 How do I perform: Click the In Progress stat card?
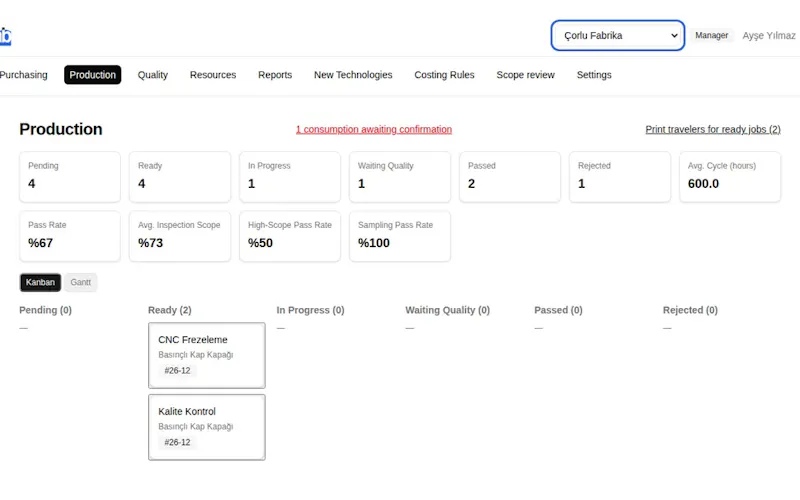(290, 177)
